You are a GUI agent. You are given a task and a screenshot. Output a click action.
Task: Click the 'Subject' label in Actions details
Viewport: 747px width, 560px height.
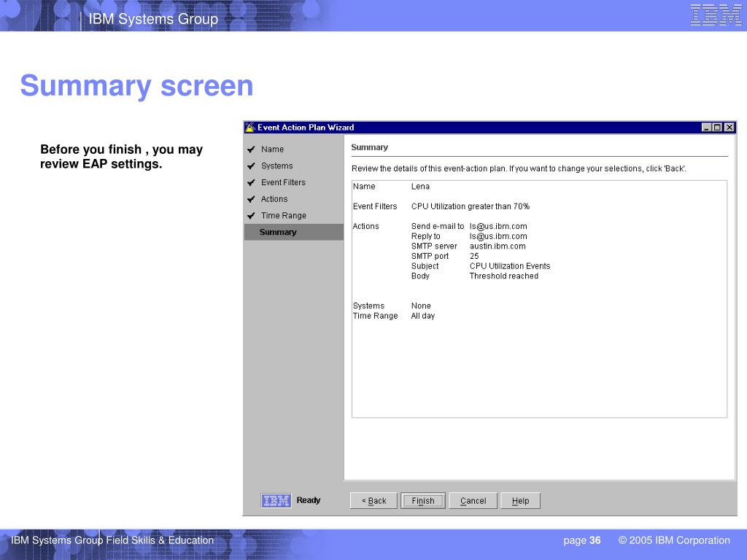coord(425,266)
